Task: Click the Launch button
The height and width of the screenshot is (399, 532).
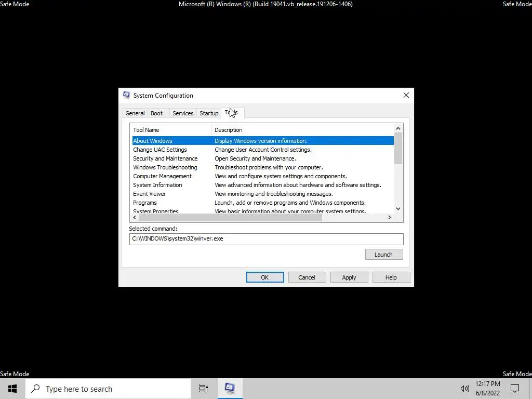Action: 384,255
